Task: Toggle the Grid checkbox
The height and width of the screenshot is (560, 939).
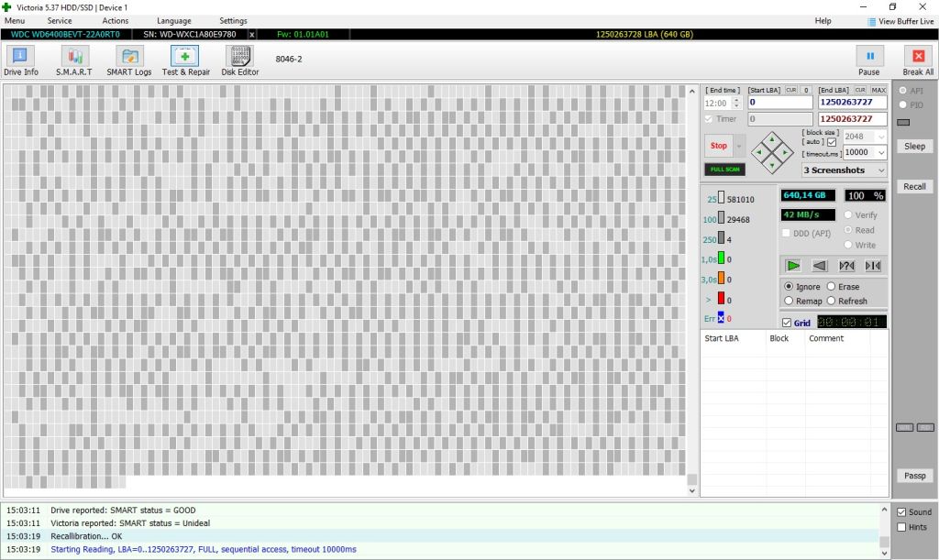Action: pos(787,323)
